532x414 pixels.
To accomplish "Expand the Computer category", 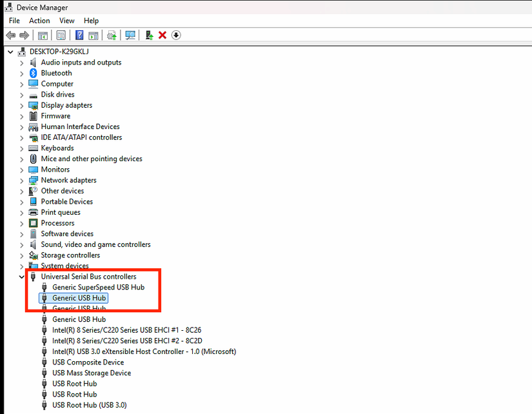I will 22,84.
